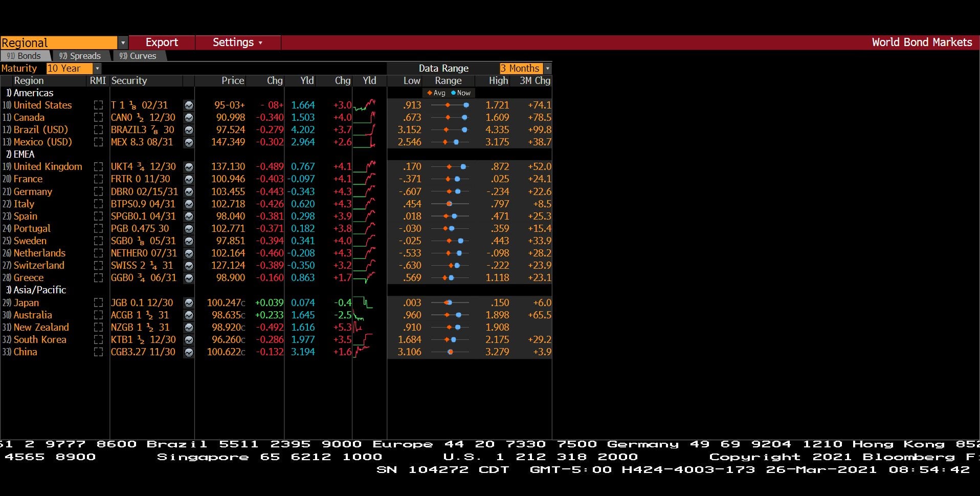Select the South Korea high value 2.175
980x496 pixels.
click(x=497, y=339)
